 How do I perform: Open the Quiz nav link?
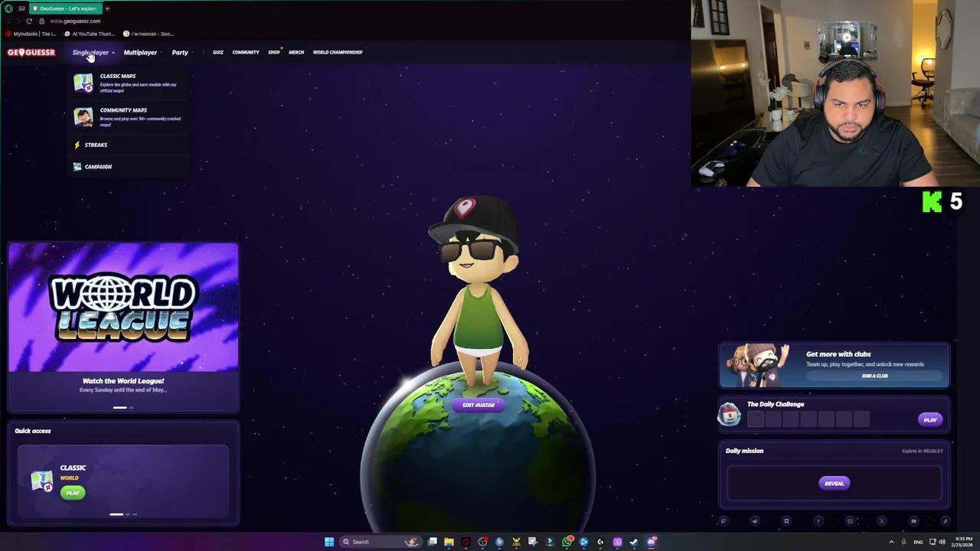[x=218, y=52]
